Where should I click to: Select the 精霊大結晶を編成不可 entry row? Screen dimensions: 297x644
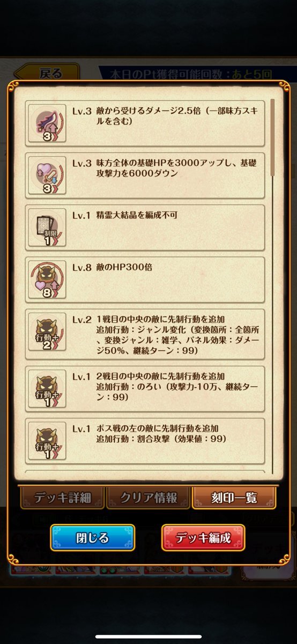(x=145, y=227)
